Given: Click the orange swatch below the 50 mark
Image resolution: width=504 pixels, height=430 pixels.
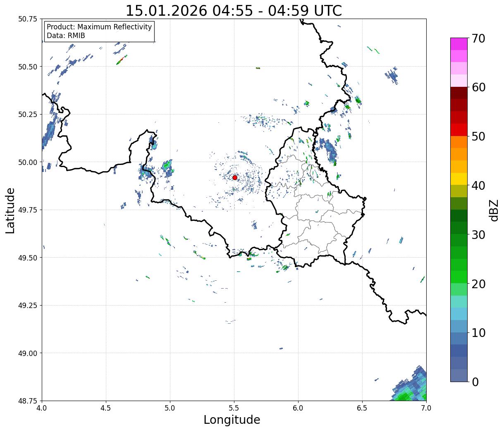Looking at the screenshot, I should point(459,142).
